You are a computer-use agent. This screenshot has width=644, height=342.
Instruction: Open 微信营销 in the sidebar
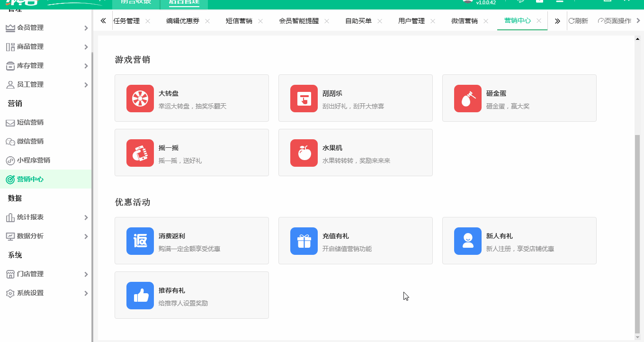coord(29,141)
